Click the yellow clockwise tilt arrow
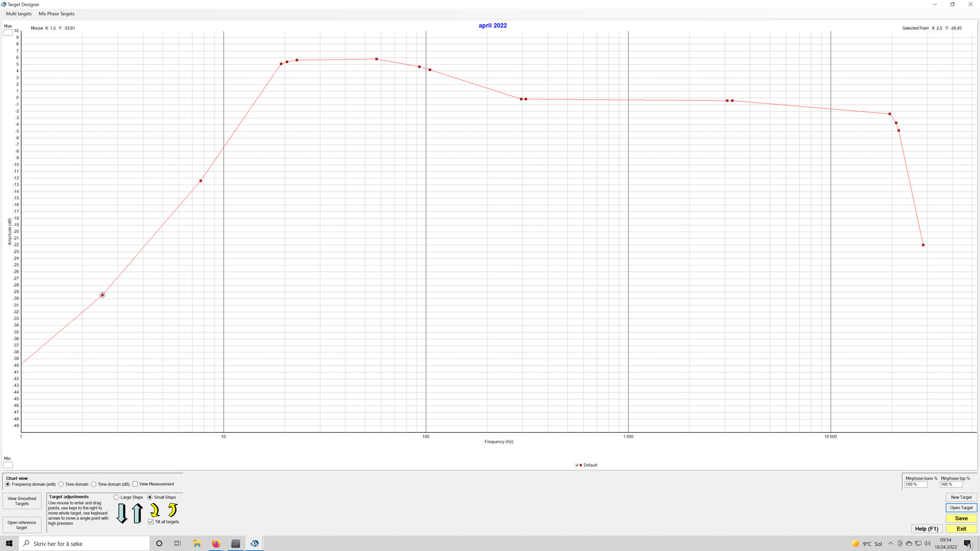This screenshot has width=980, height=551. [x=155, y=510]
